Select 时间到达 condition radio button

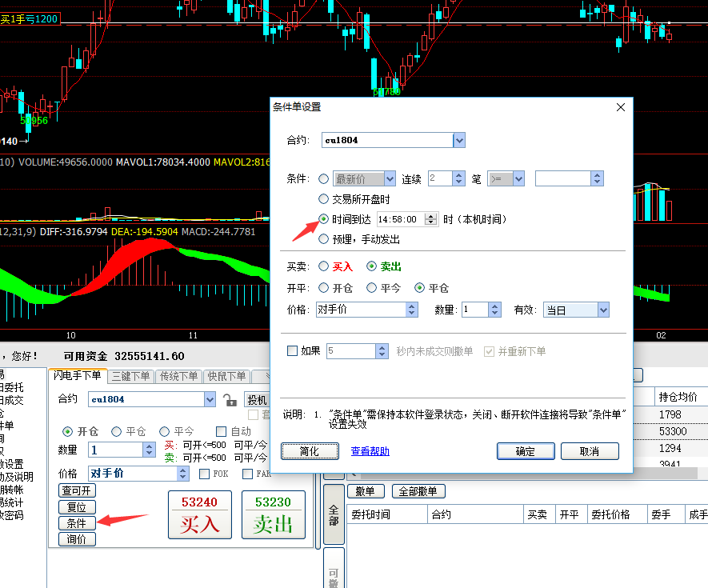click(x=323, y=219)
